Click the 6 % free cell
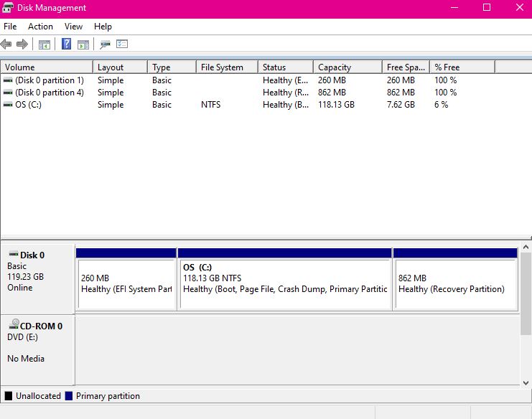 point(441,105)
